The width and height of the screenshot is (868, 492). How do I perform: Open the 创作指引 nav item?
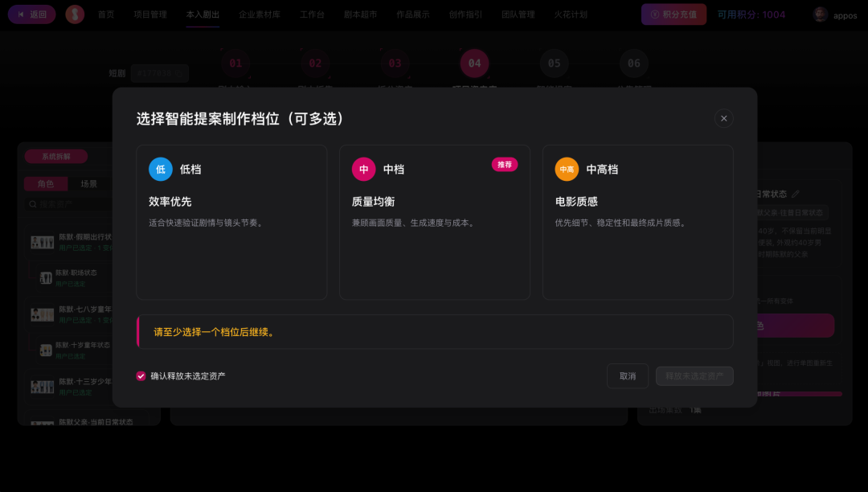465,14
